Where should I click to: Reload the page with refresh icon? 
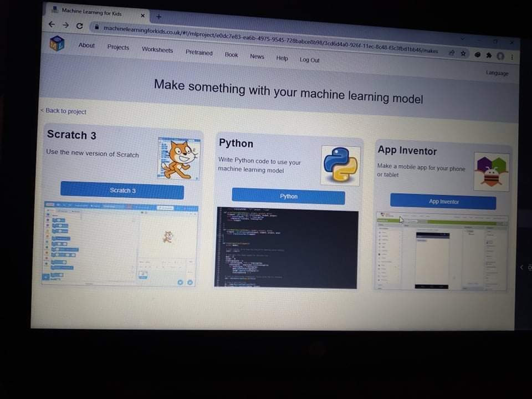pos(80,26)
